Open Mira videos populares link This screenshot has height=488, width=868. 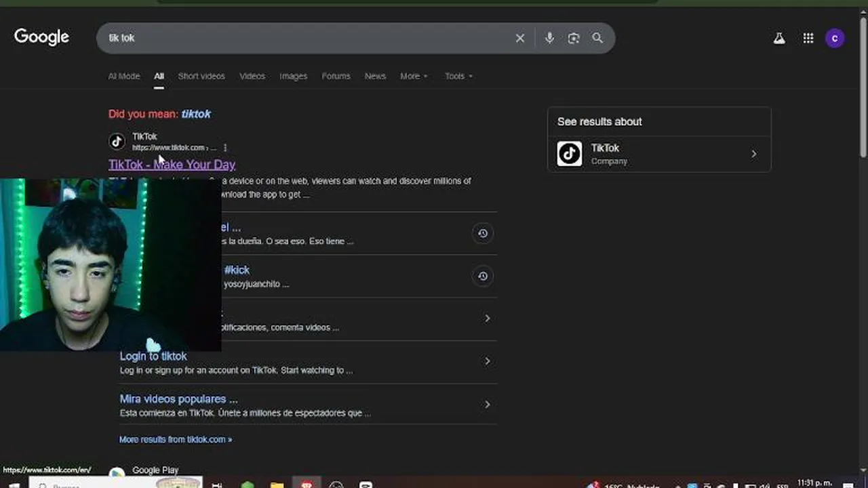tap(178, 399)
